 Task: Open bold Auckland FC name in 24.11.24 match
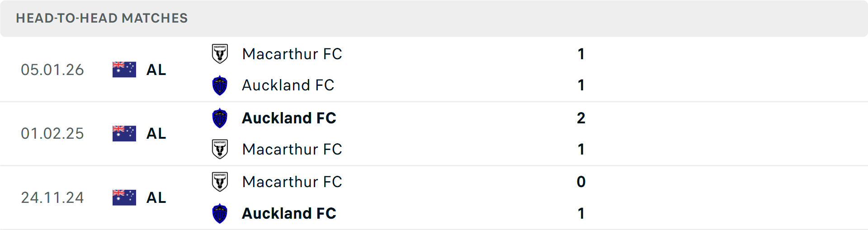point(289,213)
